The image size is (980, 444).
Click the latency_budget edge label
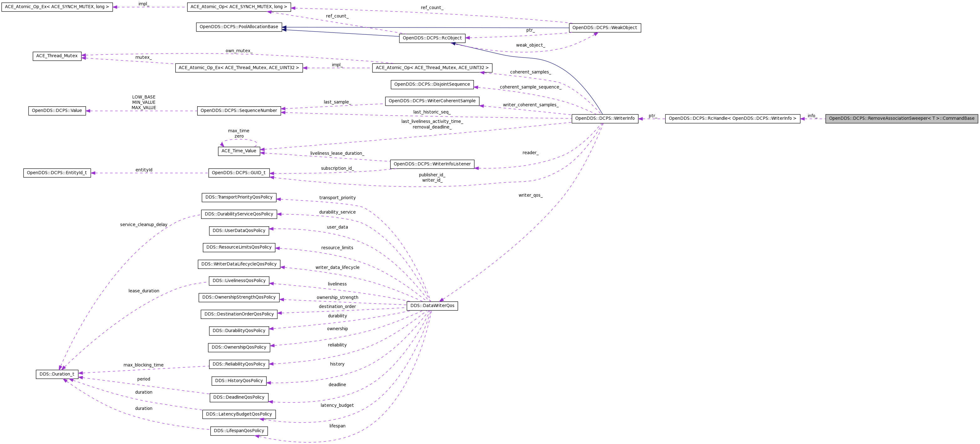coord(337,405)
